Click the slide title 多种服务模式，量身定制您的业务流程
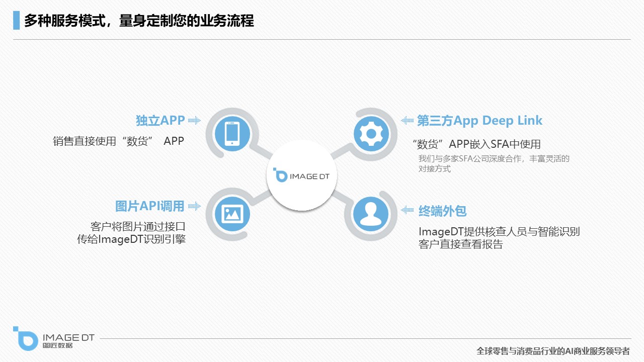Image resolution: width=644 pixels, height=362 pixels. (x=139, y=21)
